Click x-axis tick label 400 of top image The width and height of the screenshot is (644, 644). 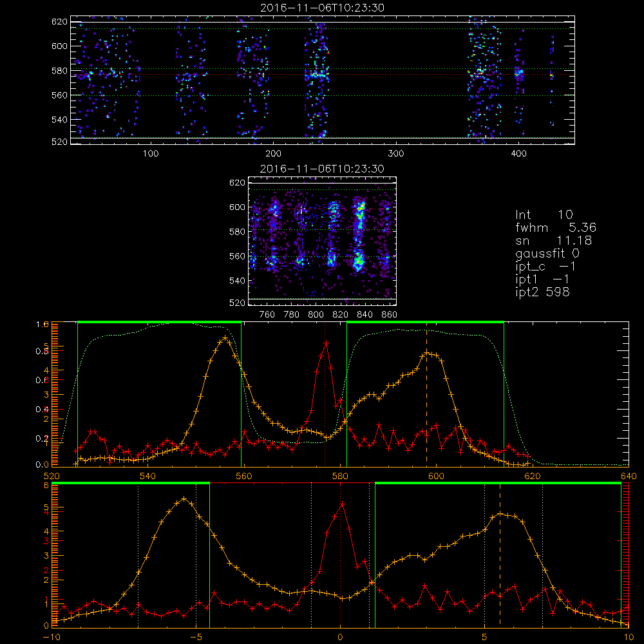[518, 154]
